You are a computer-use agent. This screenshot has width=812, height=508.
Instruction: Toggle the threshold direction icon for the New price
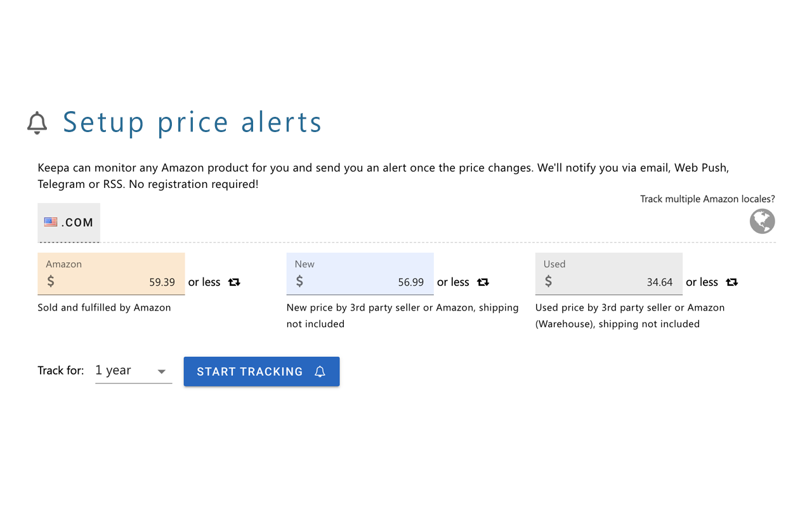[483, 282]
